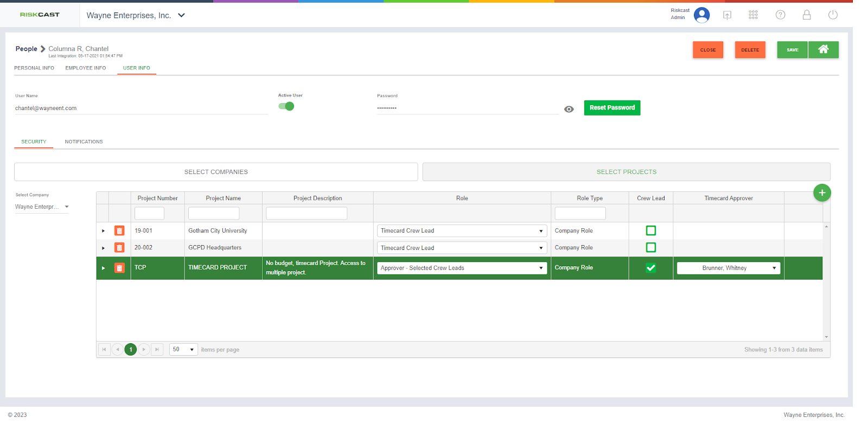Screen dimensions: 868x424
Task: Click the grid scrollbar up arrow
Action: 826,226
